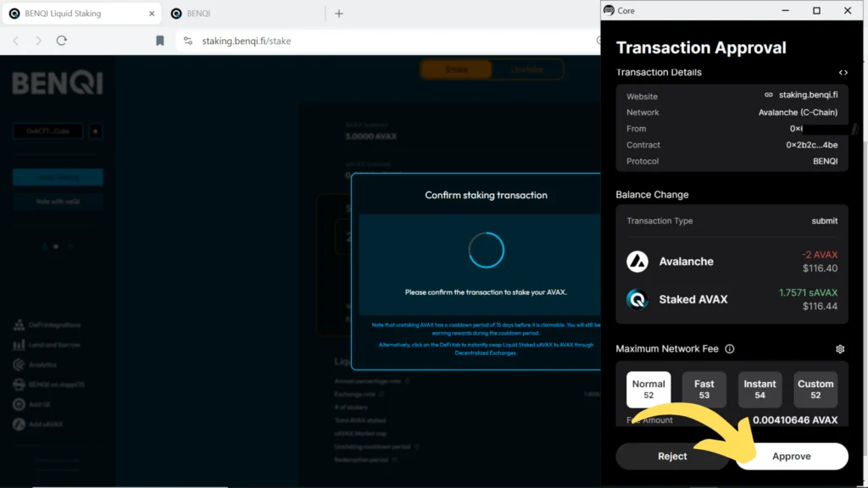This screenshot has height=488, width=868.
Task: Click Maximum Network Fee info icon
Action: click(x=730, y=349)
